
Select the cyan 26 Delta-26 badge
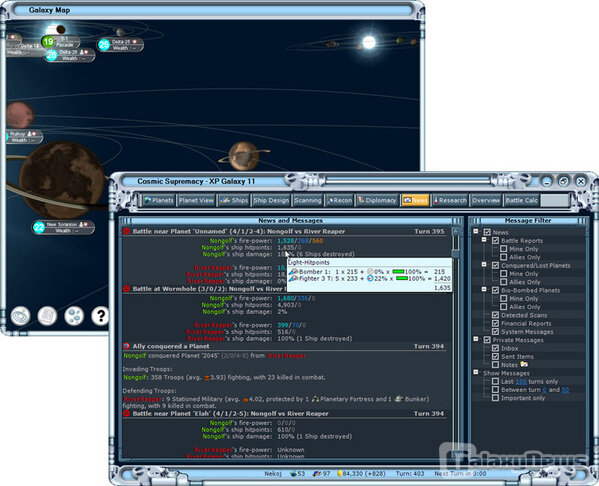click(x=52, y=55)
